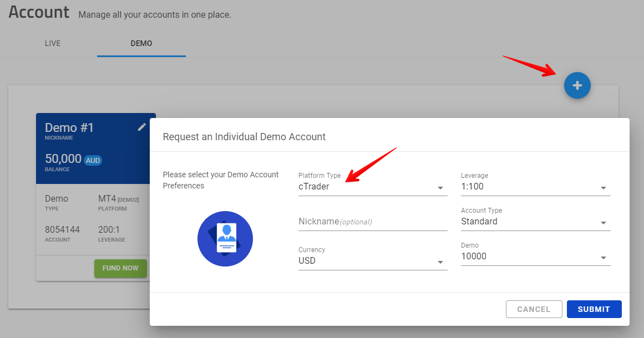Expand the Currency dropdown set to USD
The height and width of the screenshot is (338, 644).
(372, 260)
